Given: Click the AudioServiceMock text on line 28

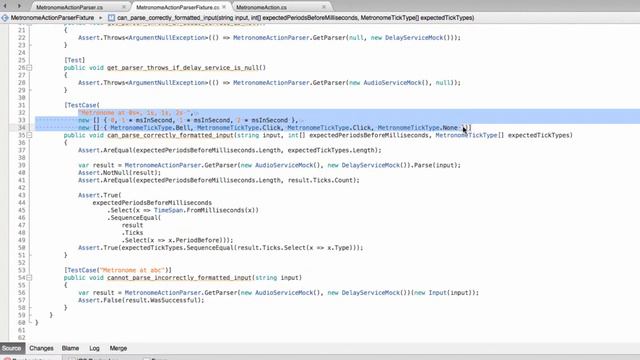Looking at the screenshot, I should click(392, 82).
